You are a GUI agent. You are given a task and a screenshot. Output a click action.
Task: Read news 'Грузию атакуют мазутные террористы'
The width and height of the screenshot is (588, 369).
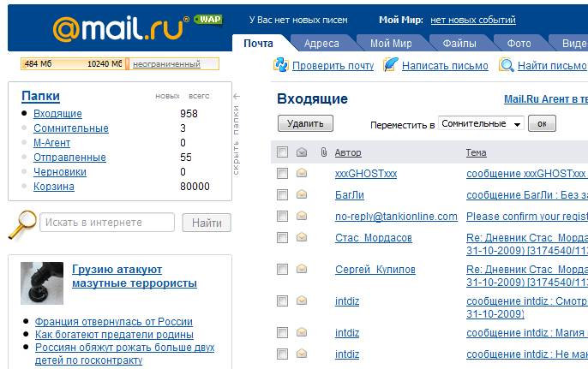click(x=135, y=276)
